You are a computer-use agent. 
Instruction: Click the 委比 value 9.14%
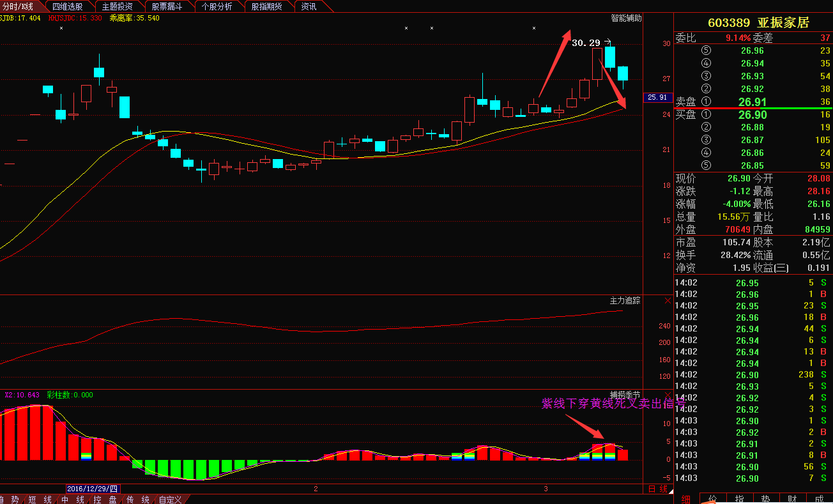(x=738, y=38)
